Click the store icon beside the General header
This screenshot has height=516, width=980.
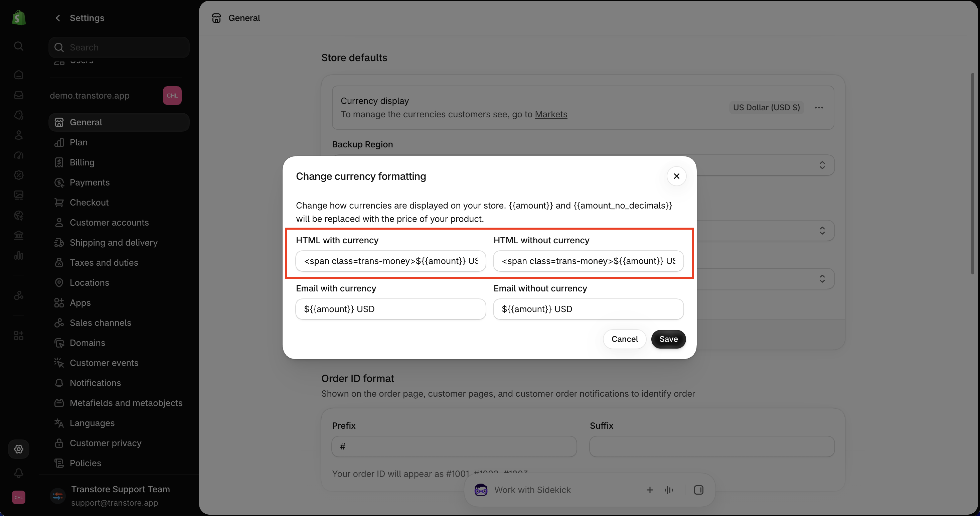(x=216, y=18)
